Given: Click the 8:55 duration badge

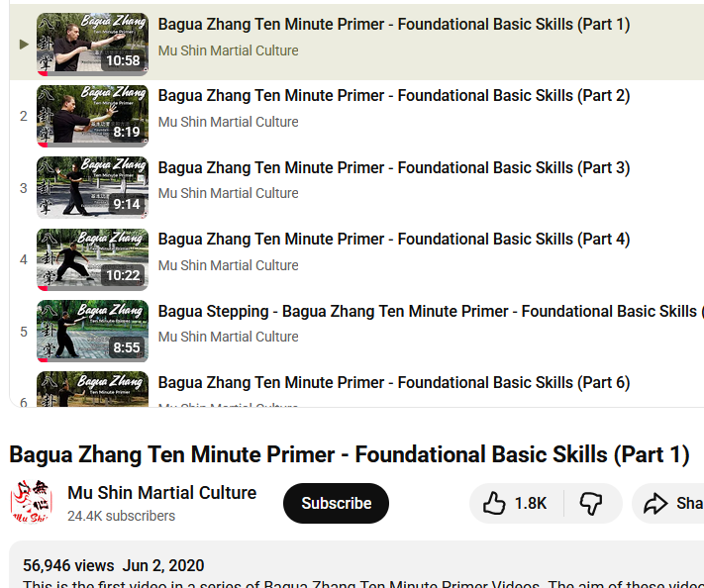Looking at the screenshot, I should pos(127,347).
